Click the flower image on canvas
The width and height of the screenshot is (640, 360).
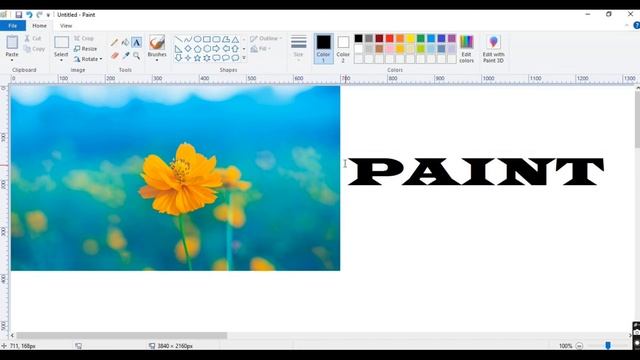coord(175,178)
